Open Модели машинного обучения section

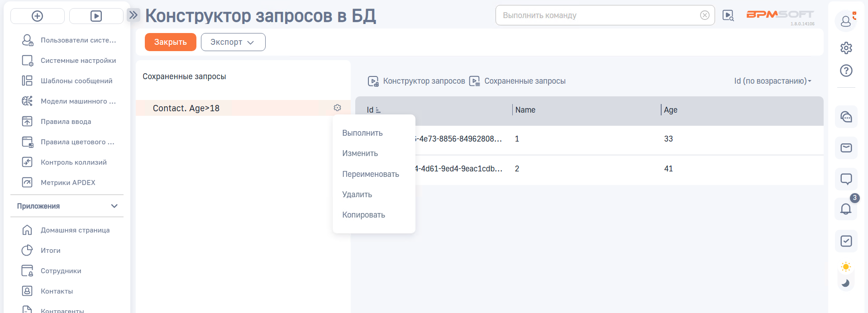69,101
